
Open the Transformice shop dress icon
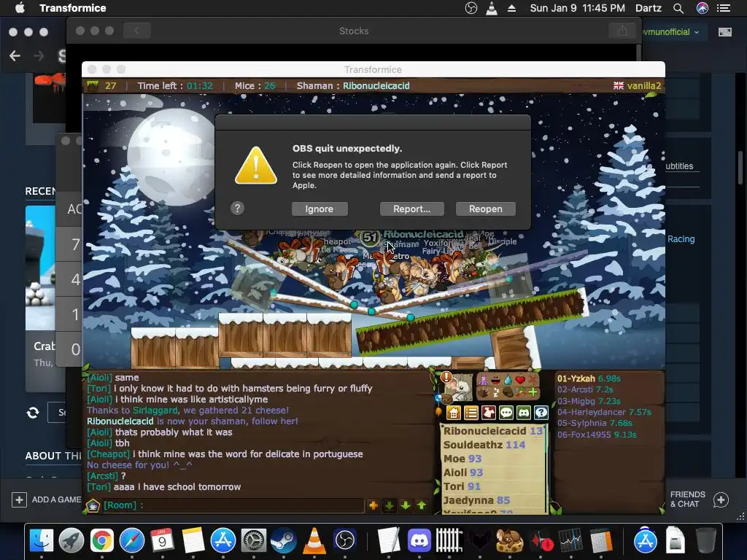click(x=489, y=413)
